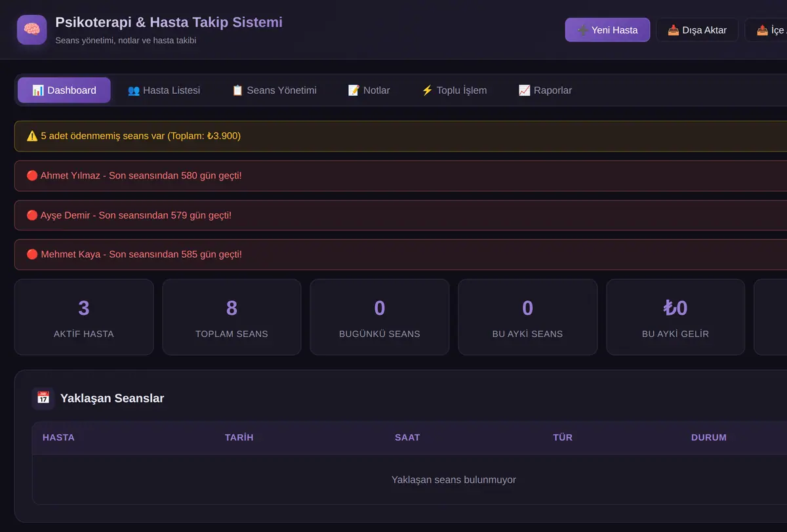The image size is (787, 532).
Task: Click the Ayşe Demir 579 gün alert
Action: click(401, 215)
